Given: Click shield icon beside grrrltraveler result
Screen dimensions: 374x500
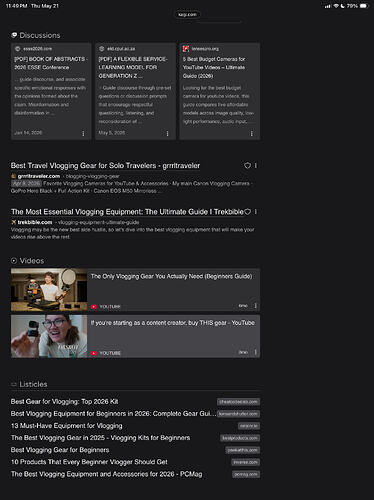Looking at the screenshot, I should (247, 166).
